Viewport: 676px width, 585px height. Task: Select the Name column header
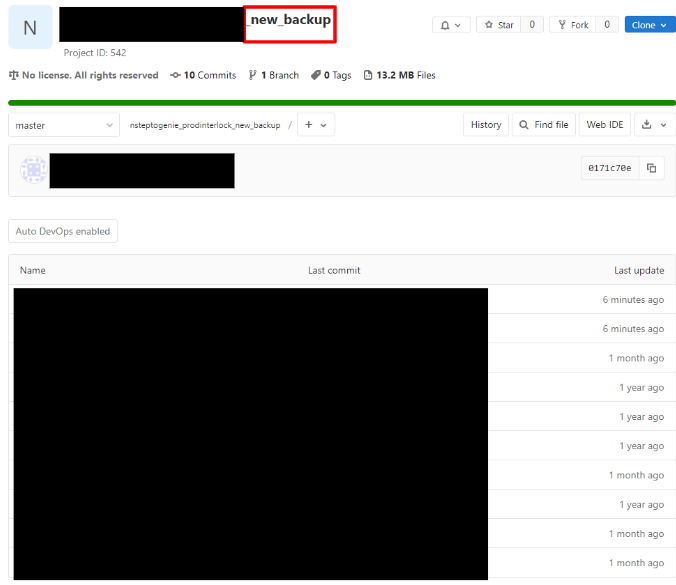pos(33,270)
